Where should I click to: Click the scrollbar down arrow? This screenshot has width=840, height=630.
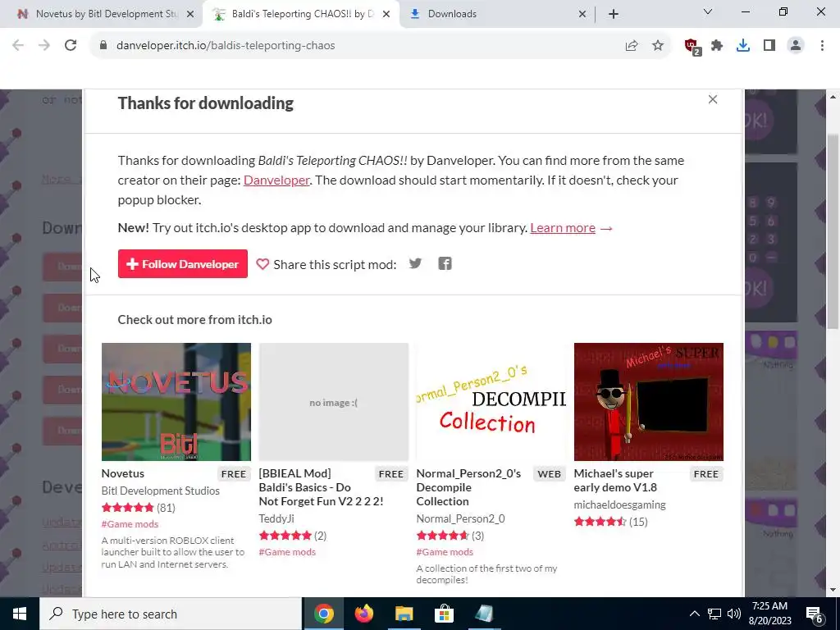pyautogui.click(x=833, y=591)
